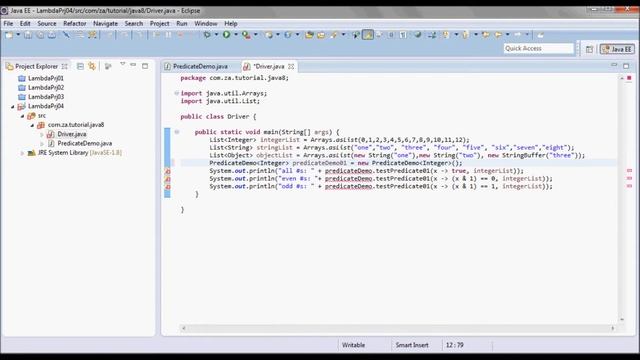
Task: Click the Open Perspective icon
Action: pyautogui.click(x=589, y=49)
